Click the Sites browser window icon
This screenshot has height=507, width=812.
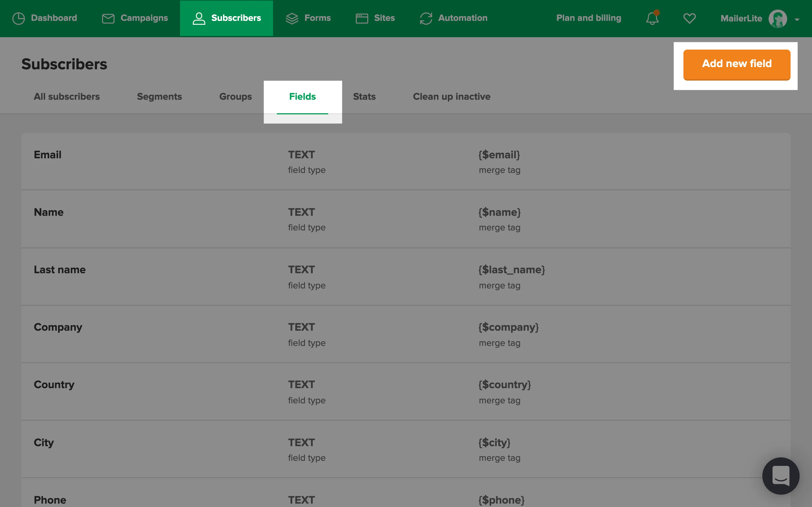(x=362, y=18)
